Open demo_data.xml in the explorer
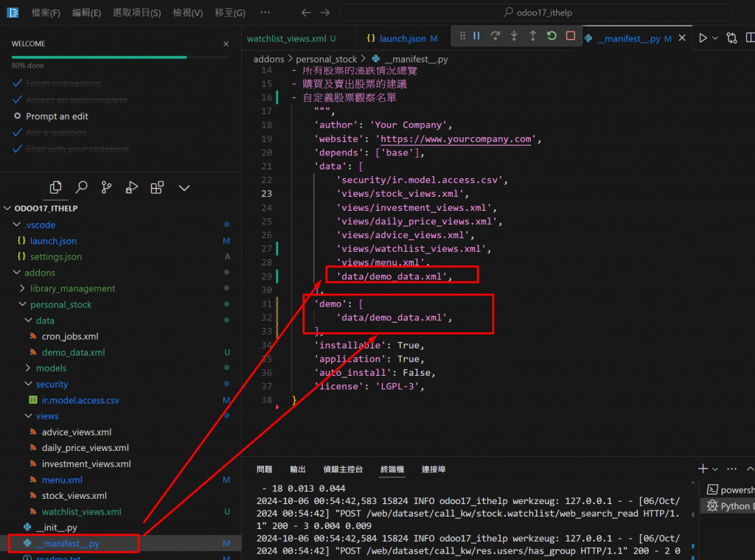 click(x=73, y=352)
